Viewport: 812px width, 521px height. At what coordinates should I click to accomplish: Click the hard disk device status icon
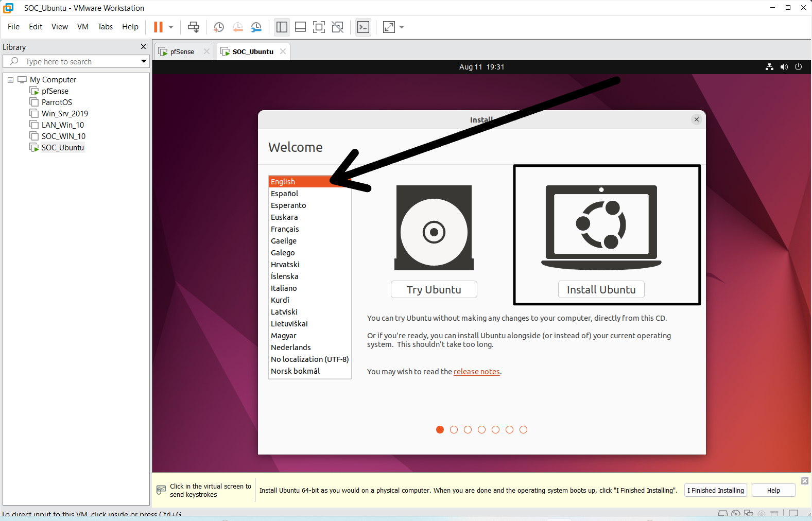click(x=722, y=514)
